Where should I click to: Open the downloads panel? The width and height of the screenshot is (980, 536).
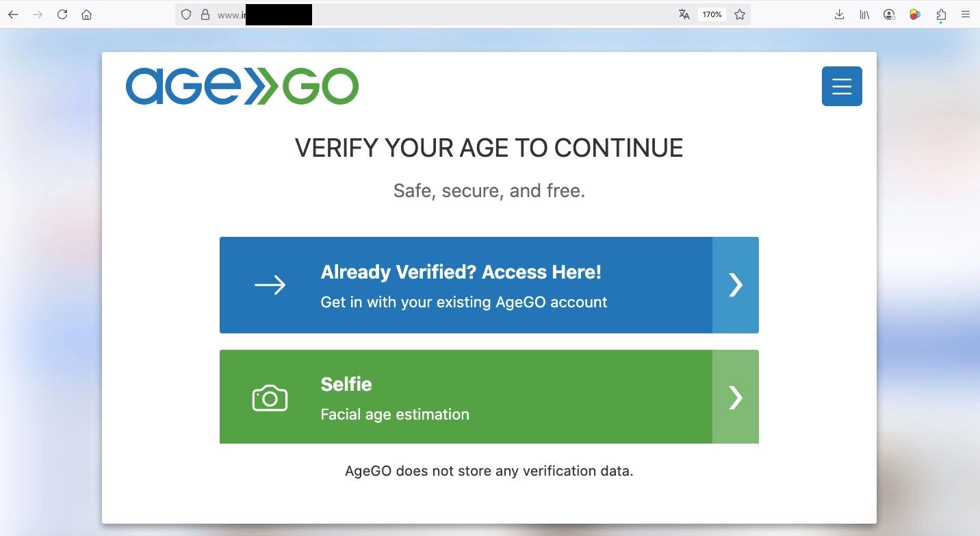coord(839,14)
